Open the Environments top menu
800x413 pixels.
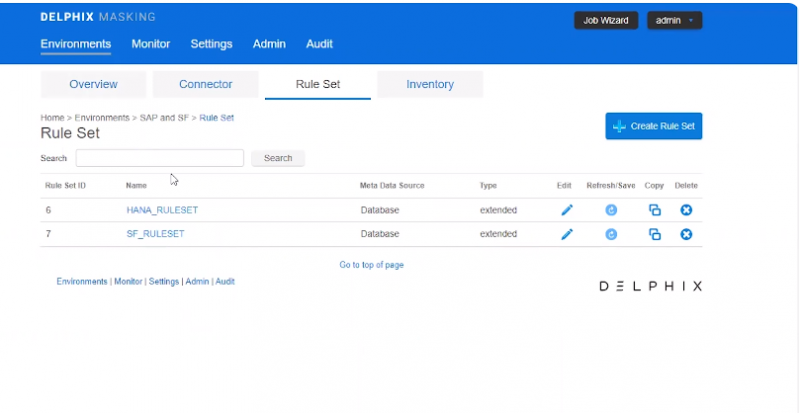(x=76, y=44)
